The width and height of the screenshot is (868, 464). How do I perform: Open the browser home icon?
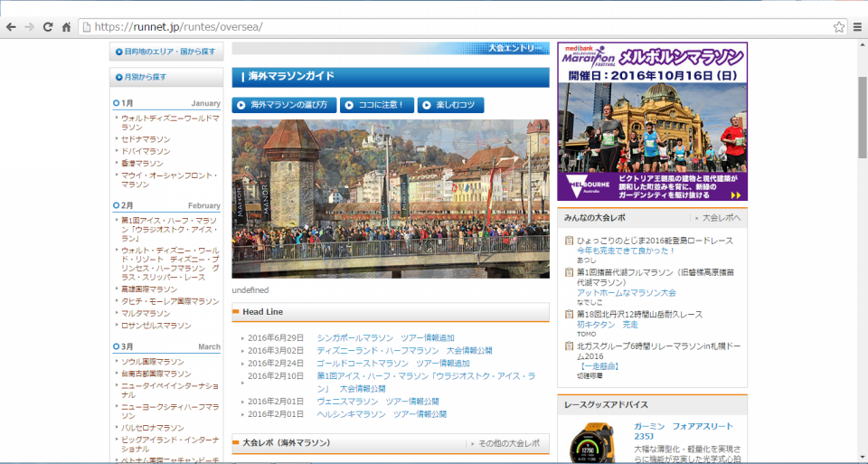[x=66, y=26]
